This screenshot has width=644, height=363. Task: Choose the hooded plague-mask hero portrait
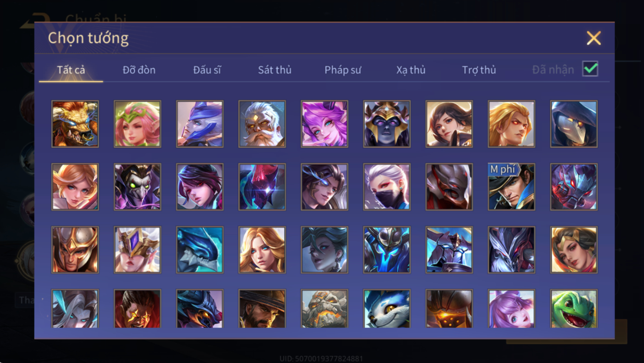coord(574,124)
